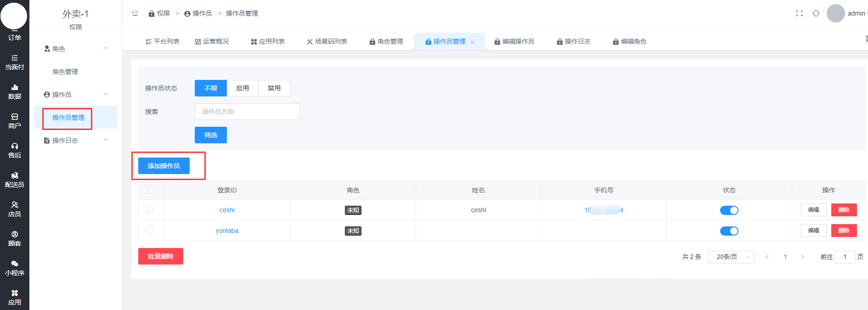
Task: Click the 操作员 breadcrumb
Action: point(202,14)
